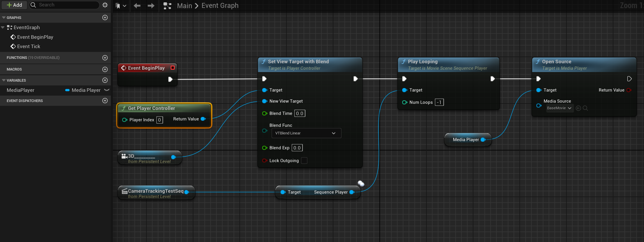Browse to Media Source asset with magnifier
Screen dimensions: 644x242
(x=585, y=108)
